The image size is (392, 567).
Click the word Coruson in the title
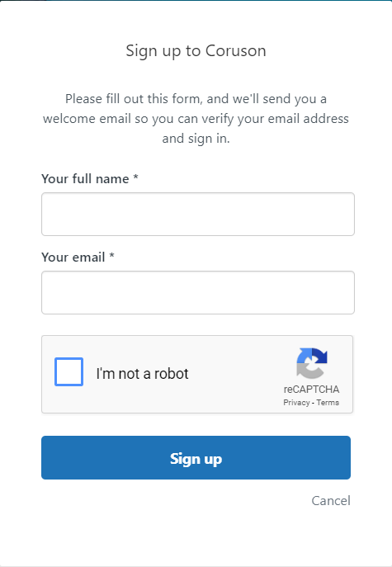(236, 50)
